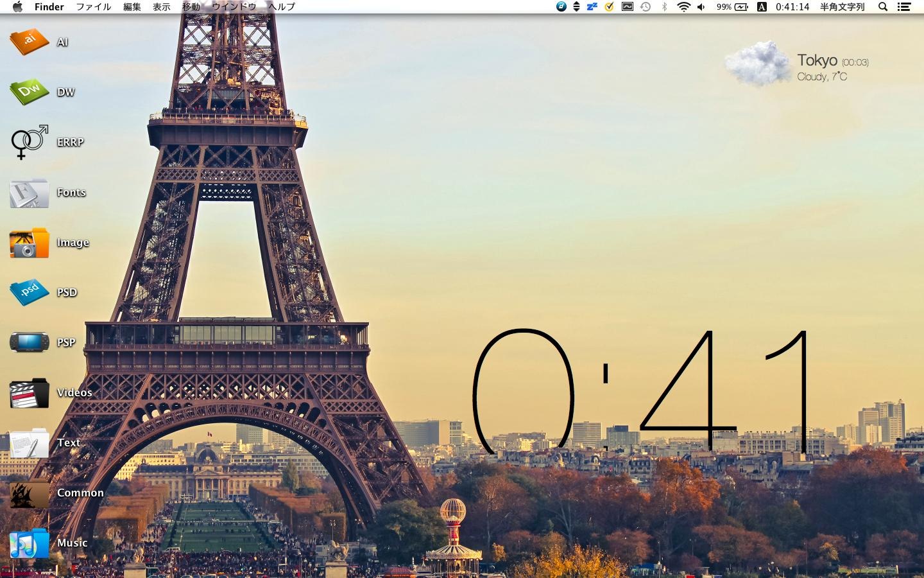Open the Finder application menu
The image size is (924, 578).
click(x=49, y=6)
